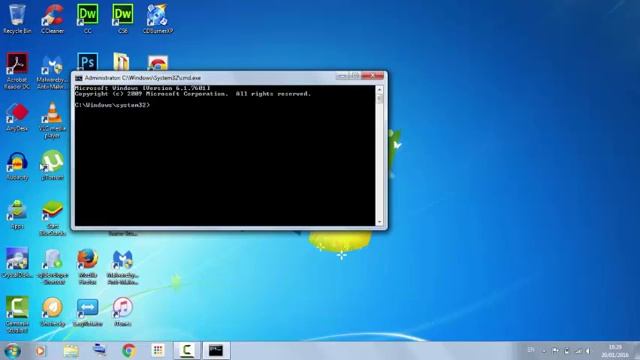Click the battery icon in system tray
The width and height of the screenshot is (640, 360).
coord(567,351)
